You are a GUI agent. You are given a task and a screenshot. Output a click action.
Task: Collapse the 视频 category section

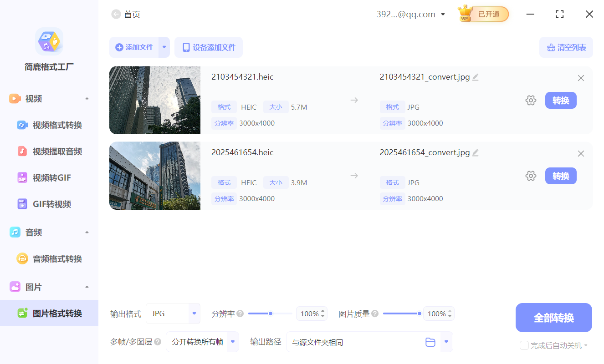87,98
